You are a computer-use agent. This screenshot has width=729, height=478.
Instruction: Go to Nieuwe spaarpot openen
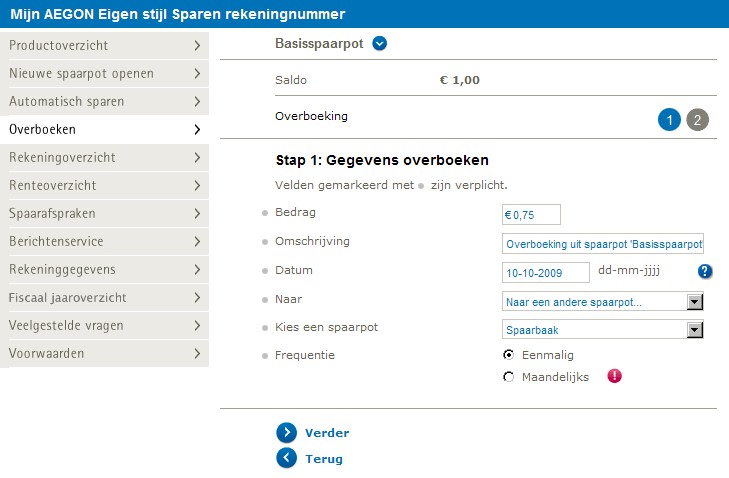click(105, 73)
